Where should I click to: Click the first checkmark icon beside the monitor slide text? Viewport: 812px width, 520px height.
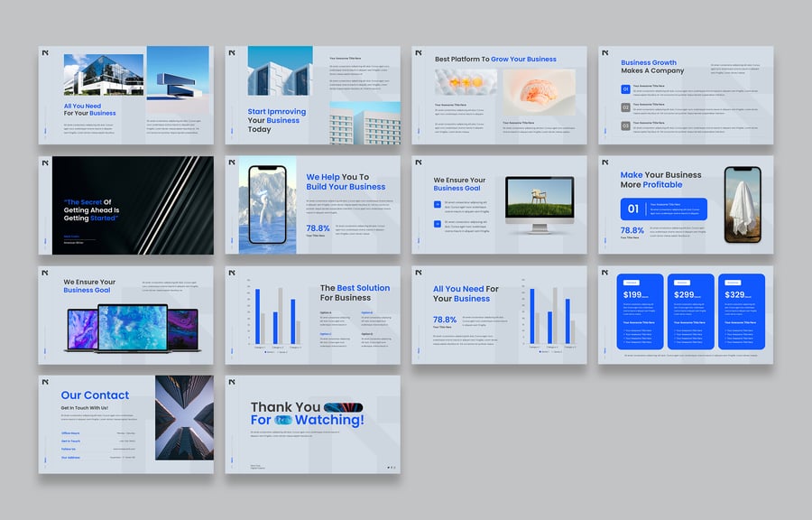click(x=438, y=205)
